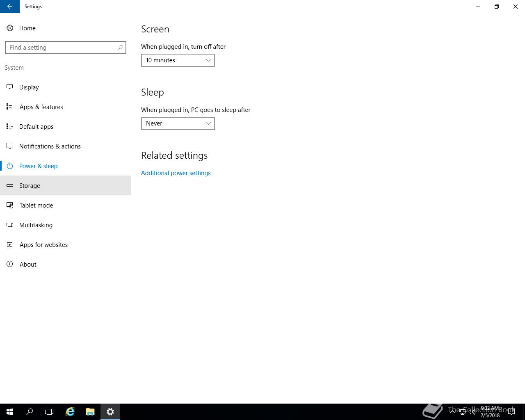Switch to Tablet mode settings
The width and height of the screenshot is (525, 420).
click(x=66, y=205)
